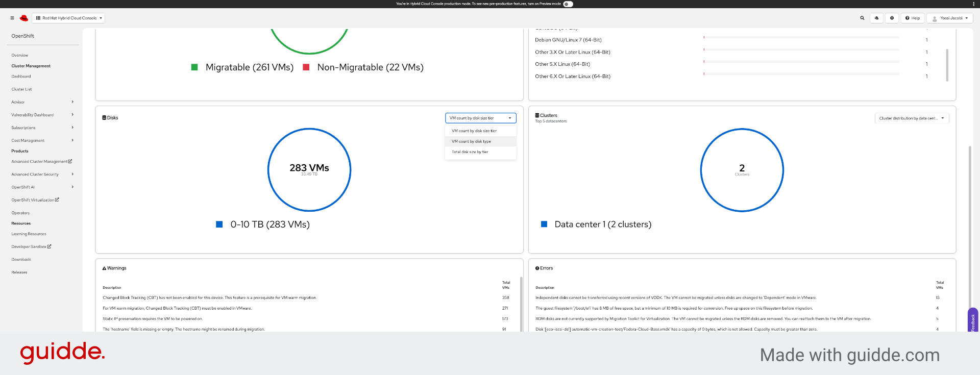Open Cluster List page

coord(21,89)
